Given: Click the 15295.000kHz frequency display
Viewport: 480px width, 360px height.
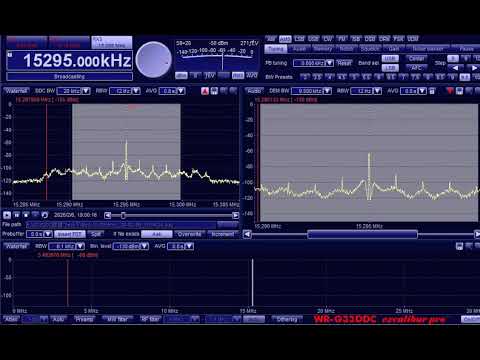Looking at the screenshot, I should click(x=70, y=61).
